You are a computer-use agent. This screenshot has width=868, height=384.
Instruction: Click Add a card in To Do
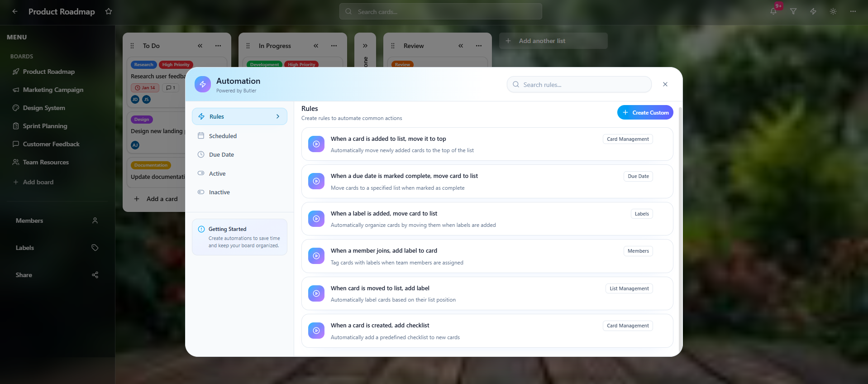pos(156,199)
